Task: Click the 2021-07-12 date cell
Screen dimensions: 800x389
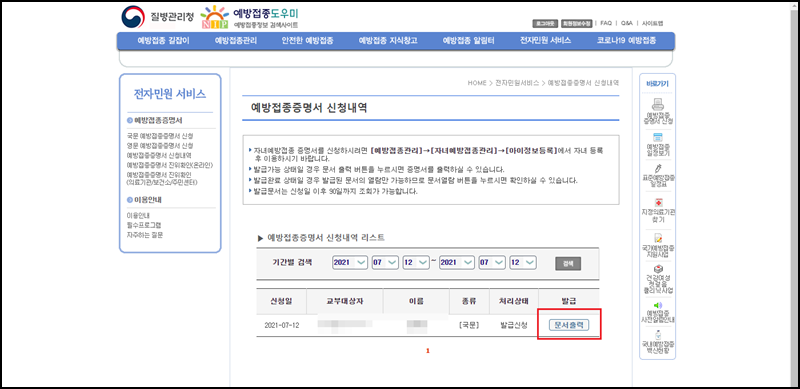Action: tap(282, 326)
